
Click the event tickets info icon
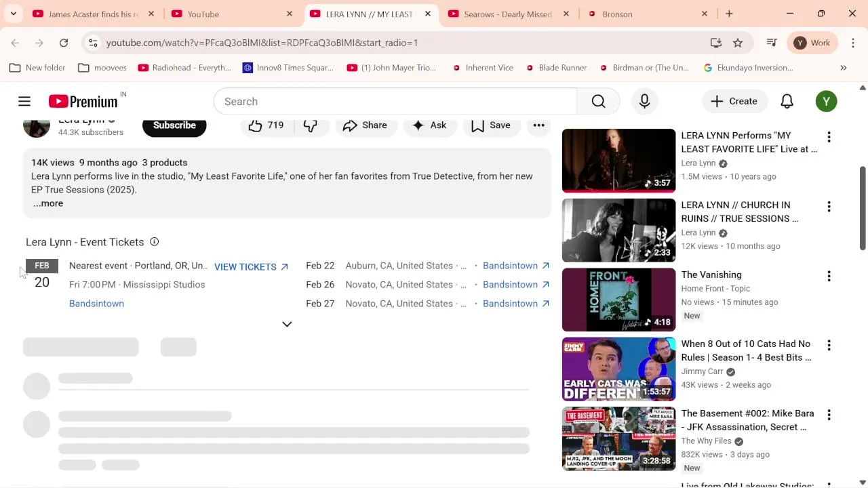[x=154, y=242]
